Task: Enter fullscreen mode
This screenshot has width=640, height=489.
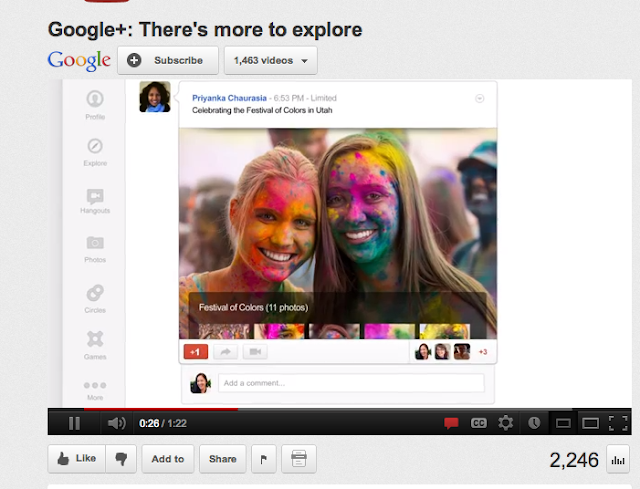Action: pos(618,423)
